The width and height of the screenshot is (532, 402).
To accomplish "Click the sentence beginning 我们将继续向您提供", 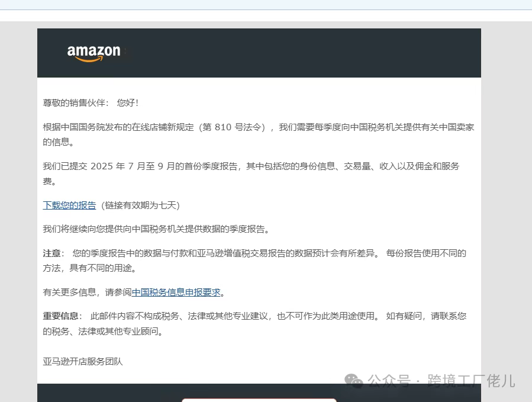I will point(160,229).
